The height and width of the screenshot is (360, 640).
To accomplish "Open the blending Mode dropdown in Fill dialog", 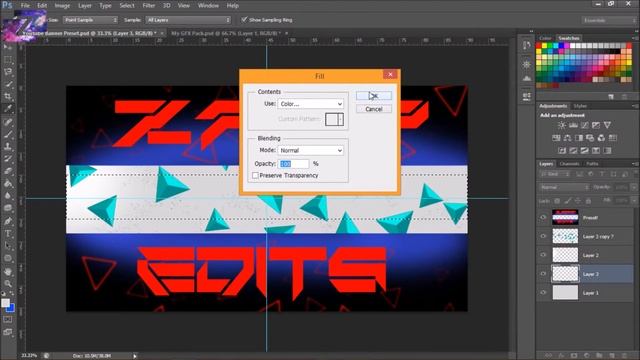I will [x=311, y=151].
